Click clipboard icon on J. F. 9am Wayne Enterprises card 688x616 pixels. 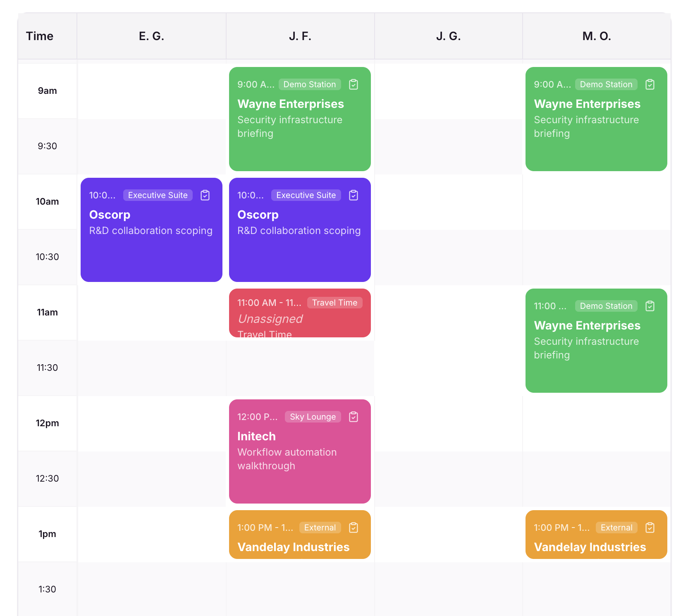point(354,84)
